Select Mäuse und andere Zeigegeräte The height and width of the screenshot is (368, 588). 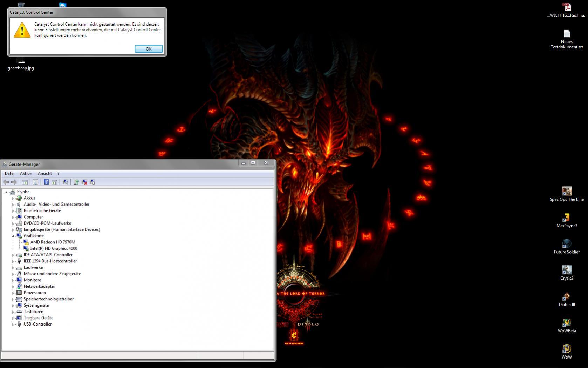[52, 274]
